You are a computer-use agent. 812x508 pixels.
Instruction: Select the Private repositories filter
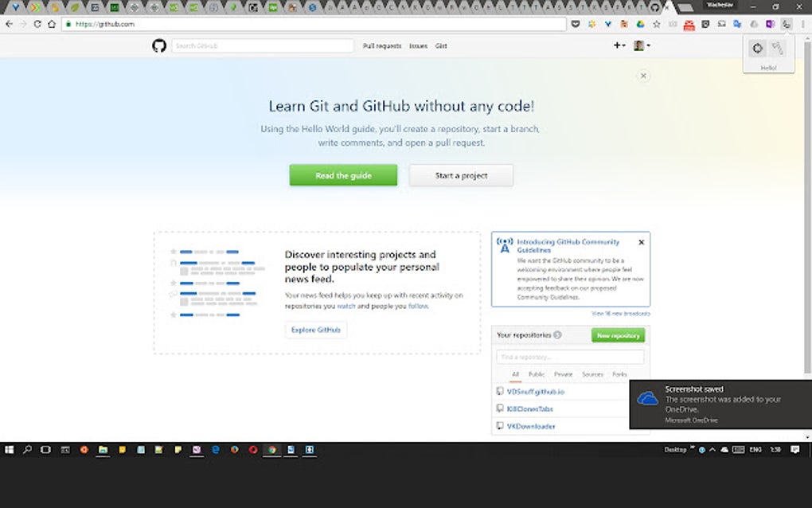(564, 374)
